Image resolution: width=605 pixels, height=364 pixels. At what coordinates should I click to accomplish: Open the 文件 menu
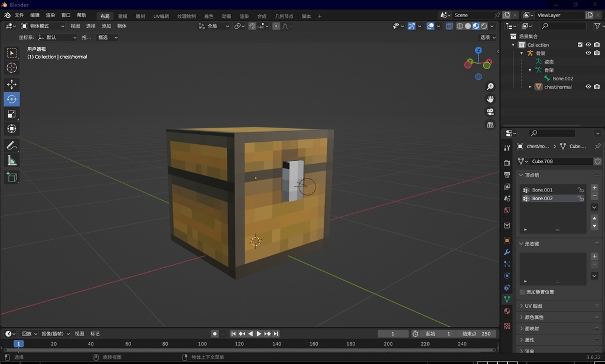click(x=19, y=15)
